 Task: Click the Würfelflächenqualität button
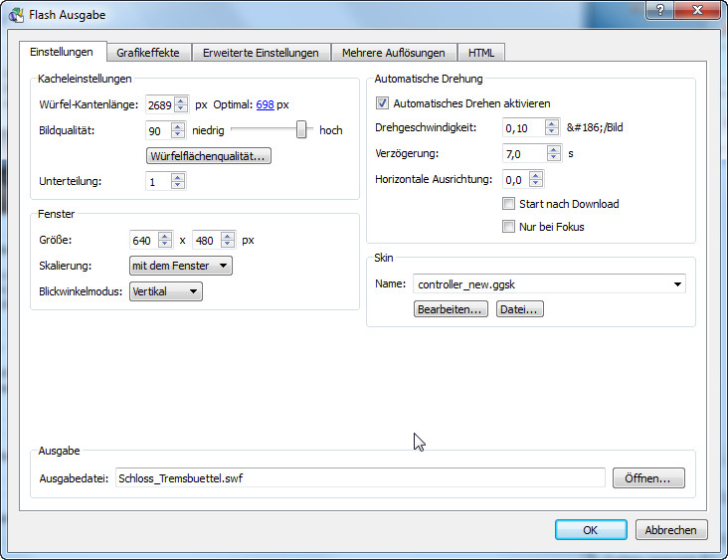coord(209,156)
